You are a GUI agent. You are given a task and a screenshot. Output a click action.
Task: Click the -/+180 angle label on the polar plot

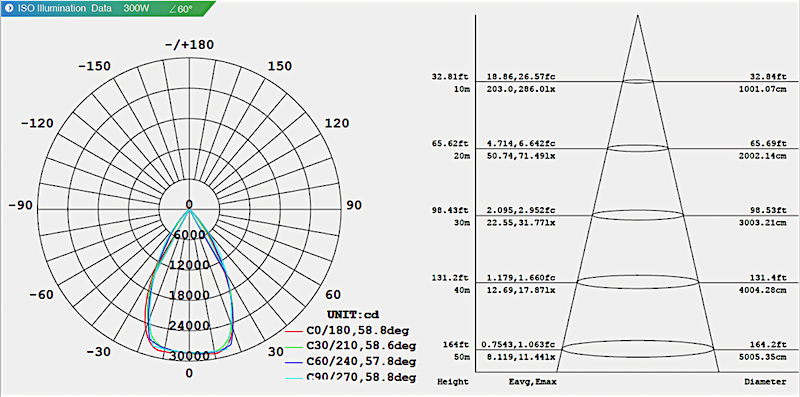pyautogui.click(x=189, y=45)
